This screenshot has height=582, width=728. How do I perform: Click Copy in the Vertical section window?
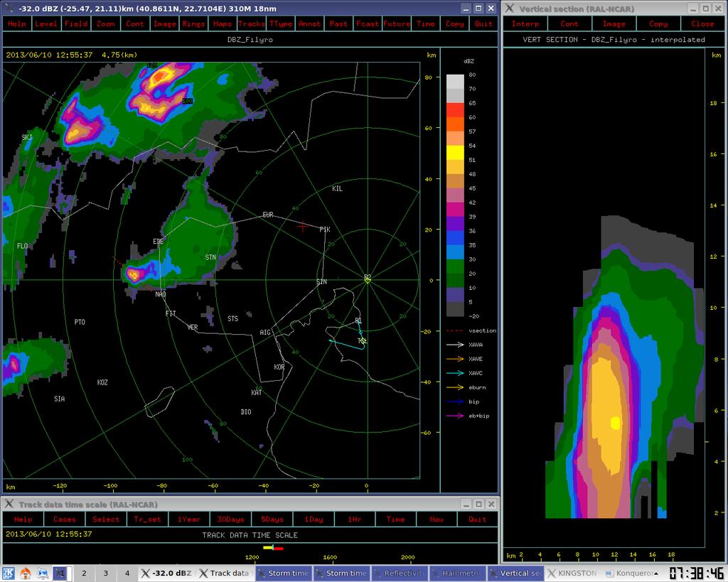(x=658, y=23)
